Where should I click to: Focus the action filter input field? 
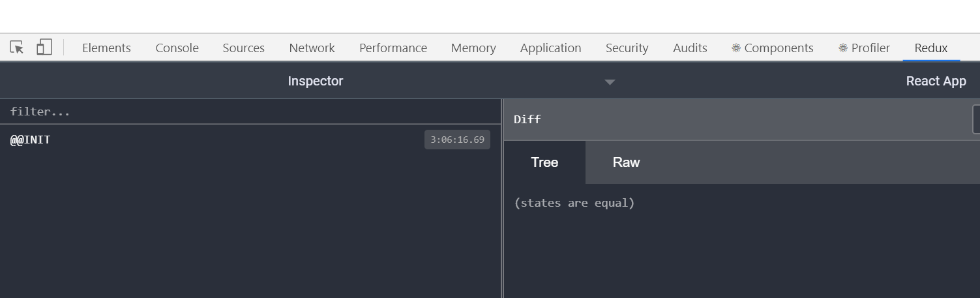(251, 112)
